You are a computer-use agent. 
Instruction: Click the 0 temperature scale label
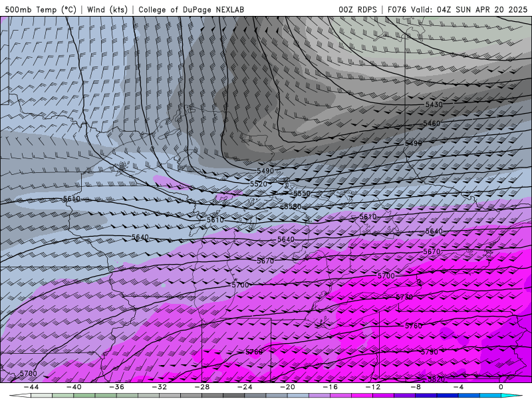(x=501, y=387)
